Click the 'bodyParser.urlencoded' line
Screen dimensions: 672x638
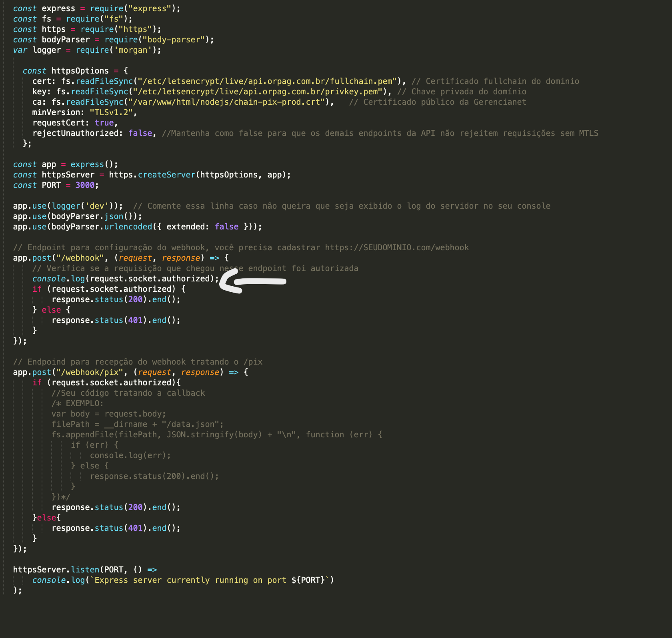tap(137, 227)
